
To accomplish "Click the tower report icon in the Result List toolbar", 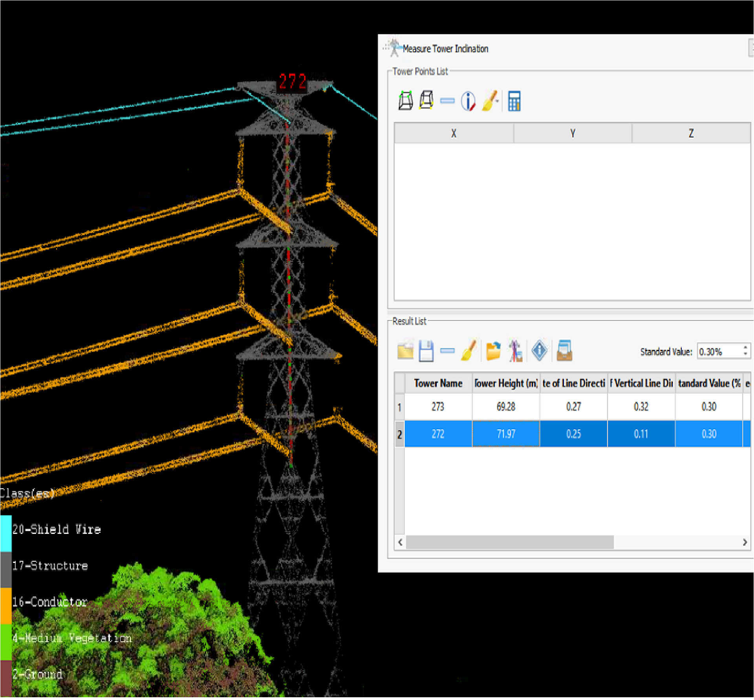I will pyautogui.click(x=516, y=352).
